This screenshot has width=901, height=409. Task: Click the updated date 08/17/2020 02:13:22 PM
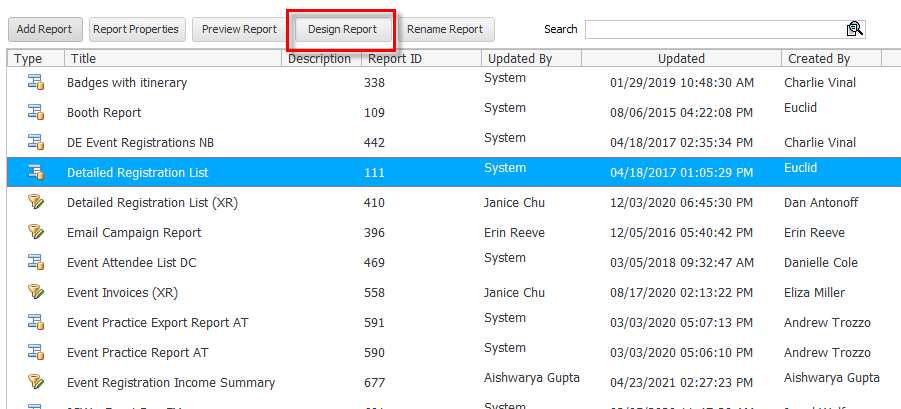681,292
